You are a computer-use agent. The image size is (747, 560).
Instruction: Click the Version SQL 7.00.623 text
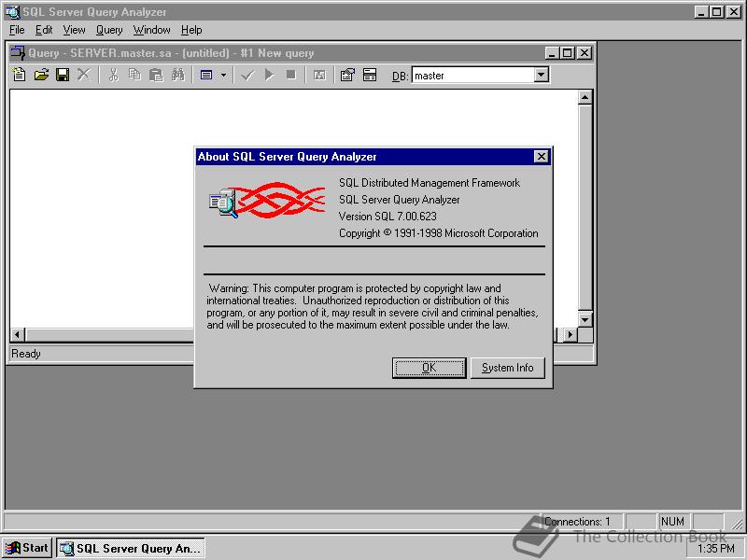(x=388, y=217)
